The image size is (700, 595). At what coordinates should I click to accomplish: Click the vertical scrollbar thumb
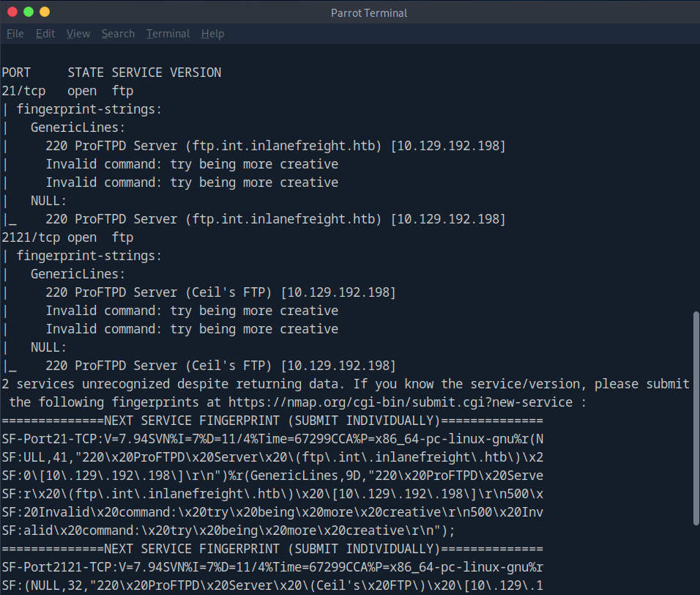coord(695,418)
